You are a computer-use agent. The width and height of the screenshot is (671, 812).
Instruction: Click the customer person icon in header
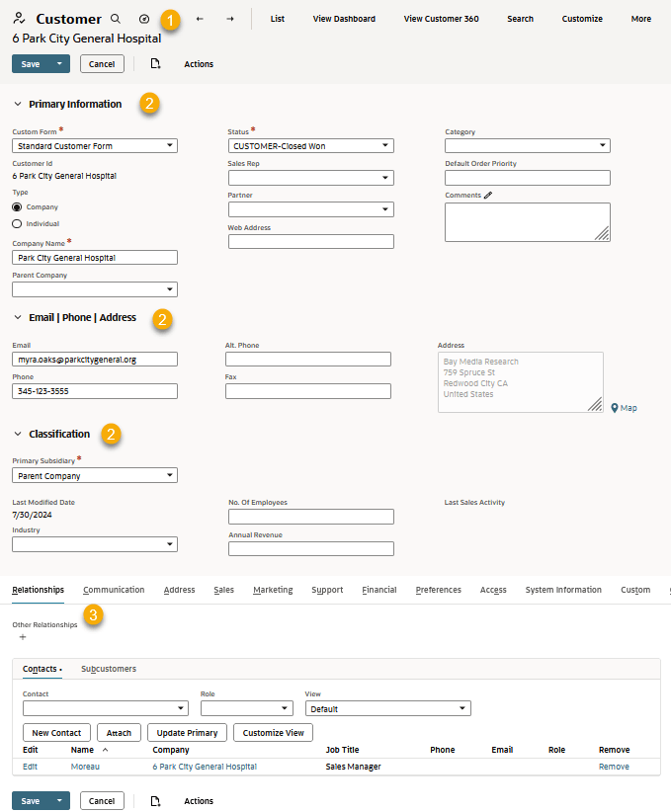click(19, 18)
